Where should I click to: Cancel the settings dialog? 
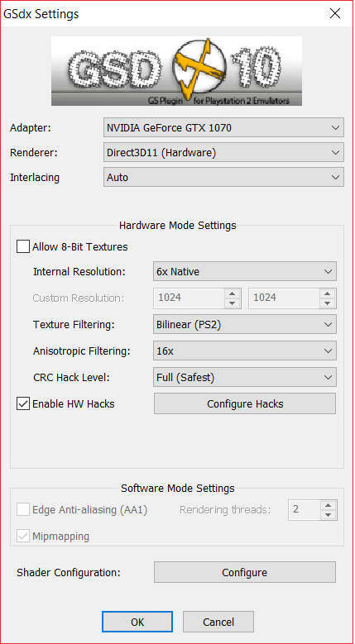point(218,622)
